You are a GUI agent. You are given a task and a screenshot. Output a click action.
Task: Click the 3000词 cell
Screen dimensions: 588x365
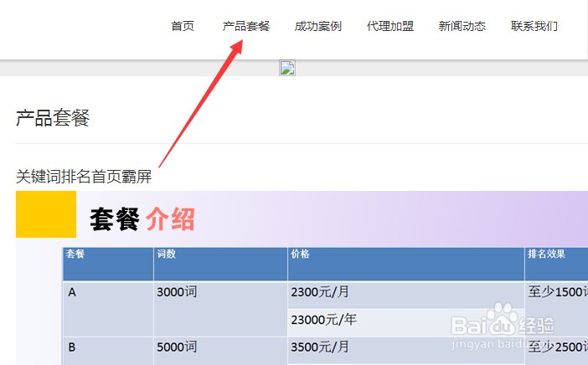click(x=220, y=309)
